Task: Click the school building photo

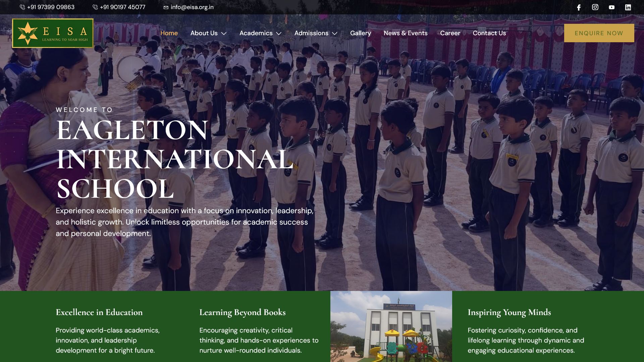Action: (391, 326)
